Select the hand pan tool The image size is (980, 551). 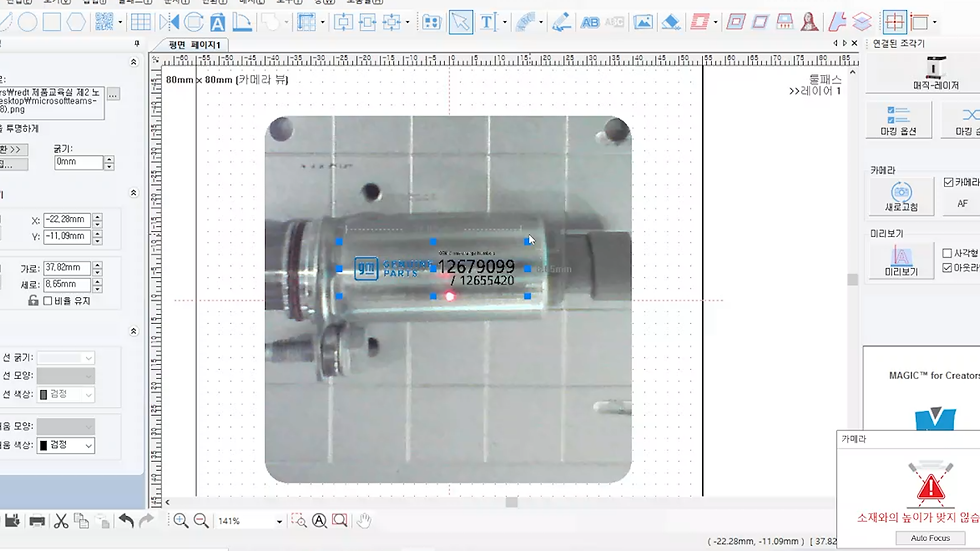(x=364, y=520)
